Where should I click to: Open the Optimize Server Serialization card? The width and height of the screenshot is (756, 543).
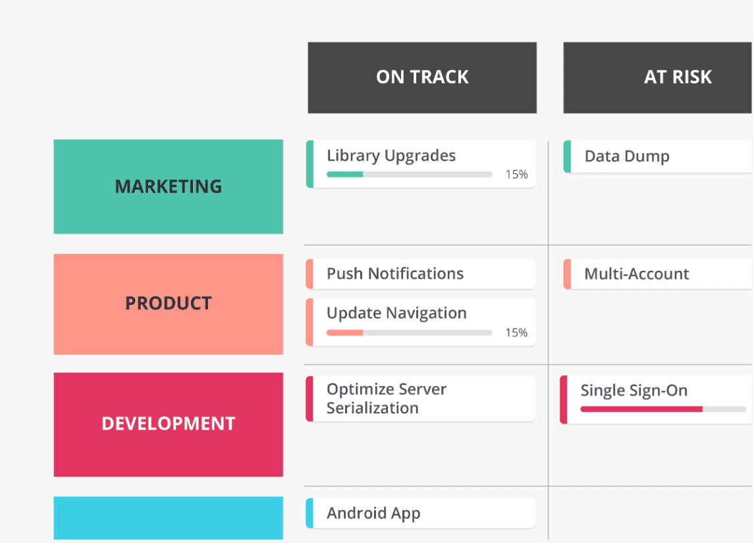click(x=421, y=399)
